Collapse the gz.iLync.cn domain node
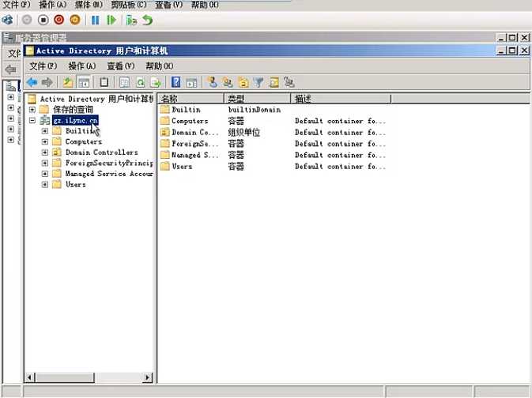Screen dimensions: 532x398 coord(32,120)
